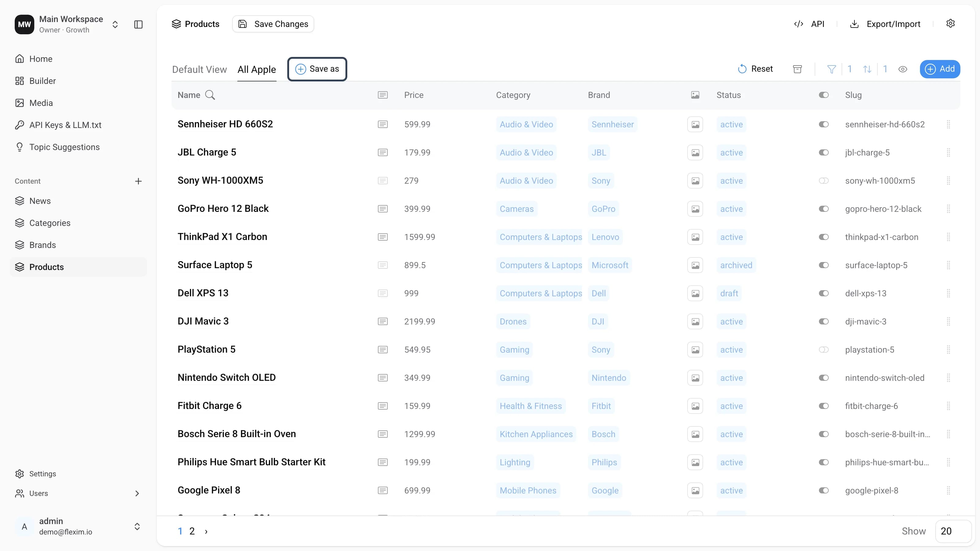The image size is (980, 551).
Task: Toggle the switch for DJI Mavic 3
Action: coord(824,321)
